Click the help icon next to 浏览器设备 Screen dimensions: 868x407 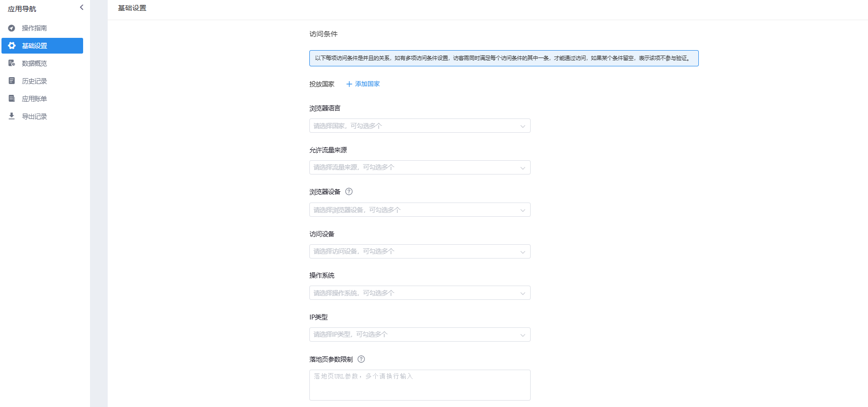point(349,192)
